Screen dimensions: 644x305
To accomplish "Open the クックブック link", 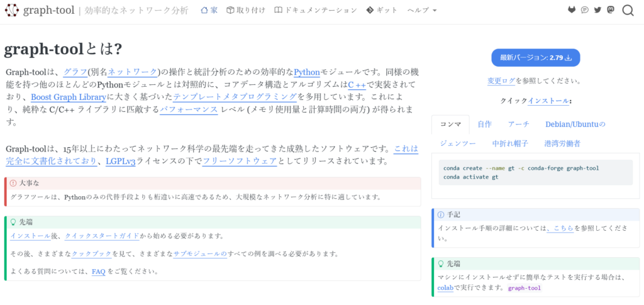I will pos(92,254).
